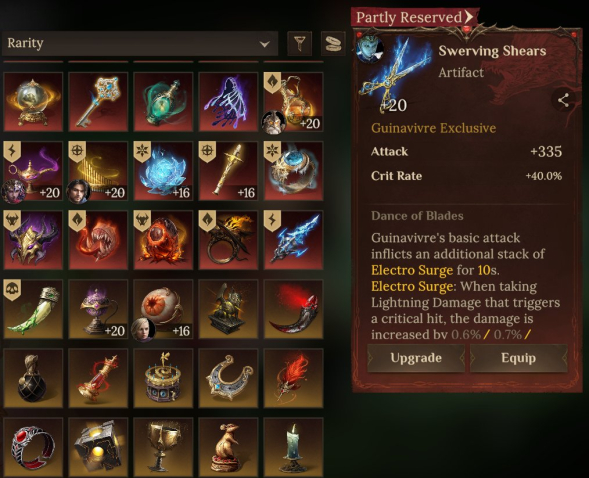Select the golden key artifact
Viewport: 589px width, 478px height.
98,102
